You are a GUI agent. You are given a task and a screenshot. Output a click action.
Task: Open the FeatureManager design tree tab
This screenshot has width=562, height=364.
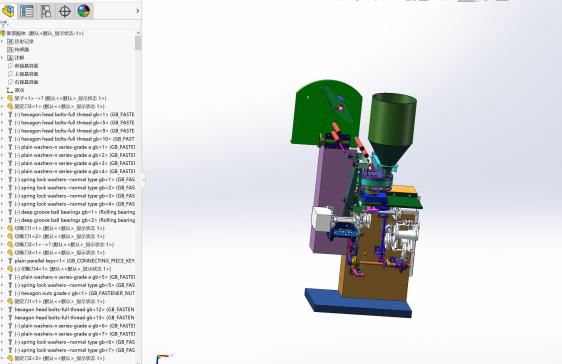8,11
